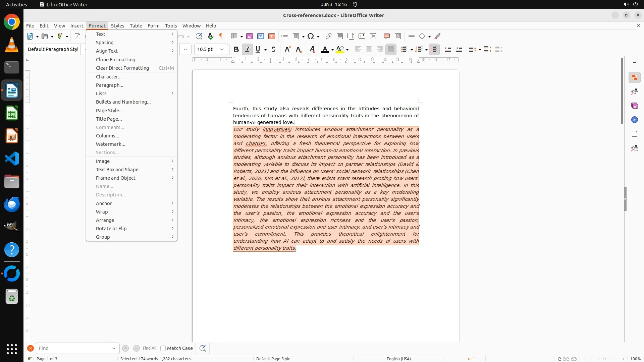Open Paragraph... from Format menu
Image resolution: width=644 pixels, height=362 pixels.
(109, 85)
